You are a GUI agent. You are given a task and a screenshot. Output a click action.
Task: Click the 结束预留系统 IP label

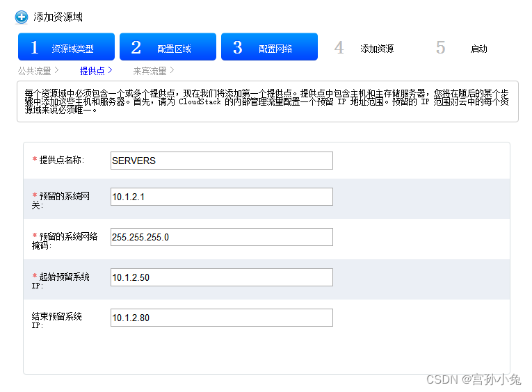(56, 321)
